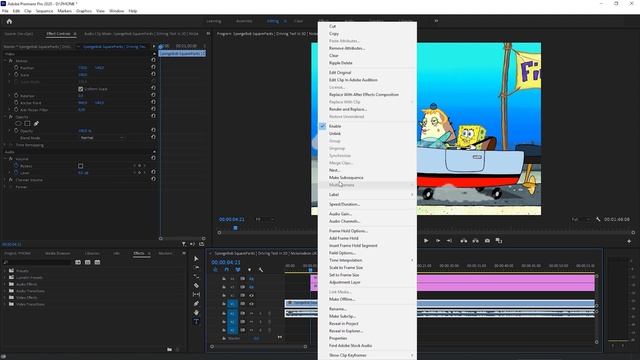Open the Time Interpolation submenu
This screenshot has height=360, width=640.
pos(367,260)
